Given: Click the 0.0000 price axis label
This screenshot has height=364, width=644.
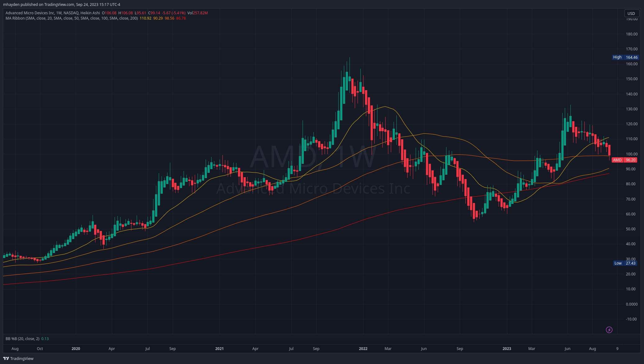Looking at the screenshot, I should [632, 304].
